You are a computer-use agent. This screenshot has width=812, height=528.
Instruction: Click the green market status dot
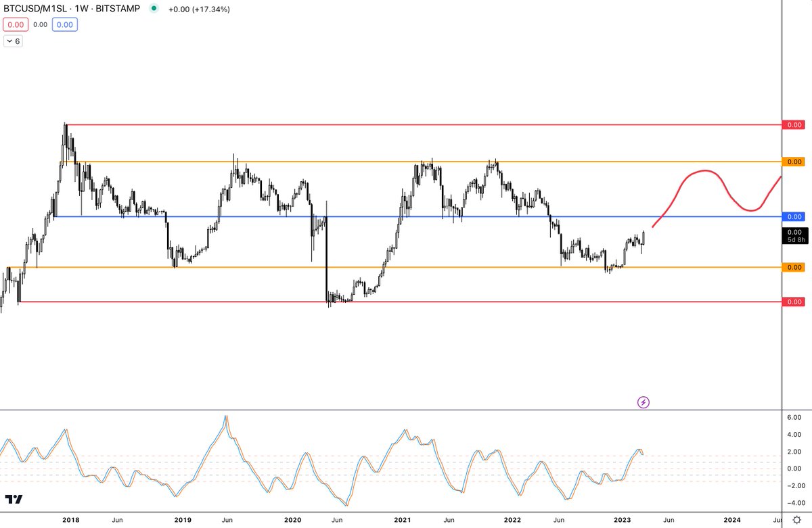click(x=154, y=9)
